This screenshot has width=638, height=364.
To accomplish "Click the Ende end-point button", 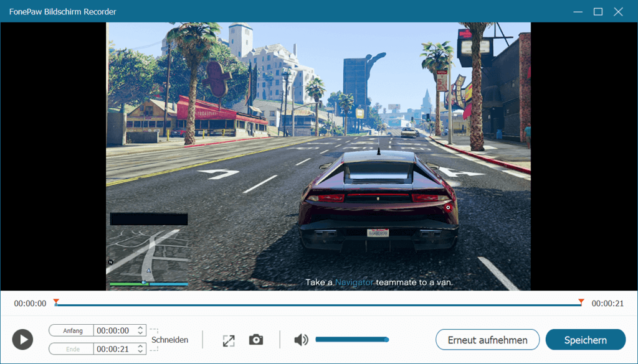I will click(72, 348).
